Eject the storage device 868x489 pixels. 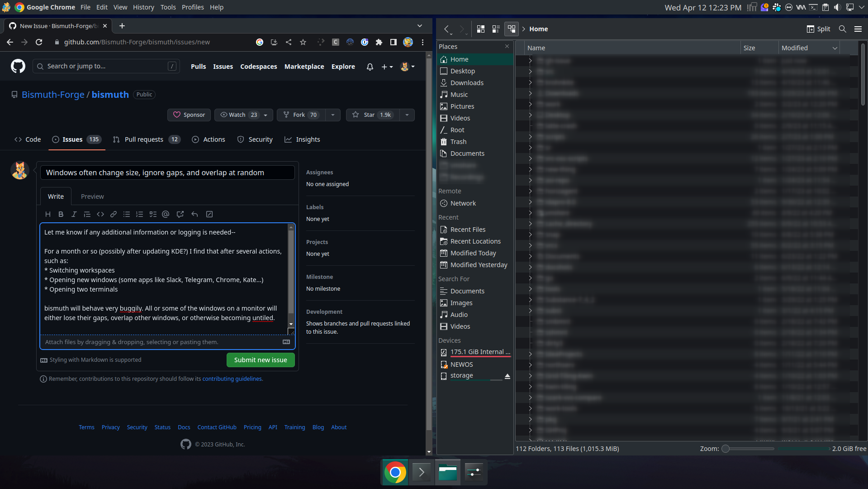pyautogui.click(x=508, y=376)
